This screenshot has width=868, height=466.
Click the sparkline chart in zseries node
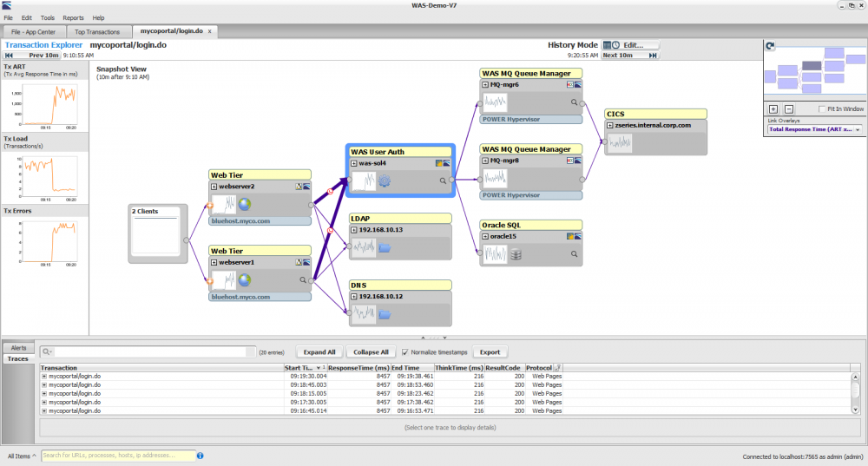[620, 143]
